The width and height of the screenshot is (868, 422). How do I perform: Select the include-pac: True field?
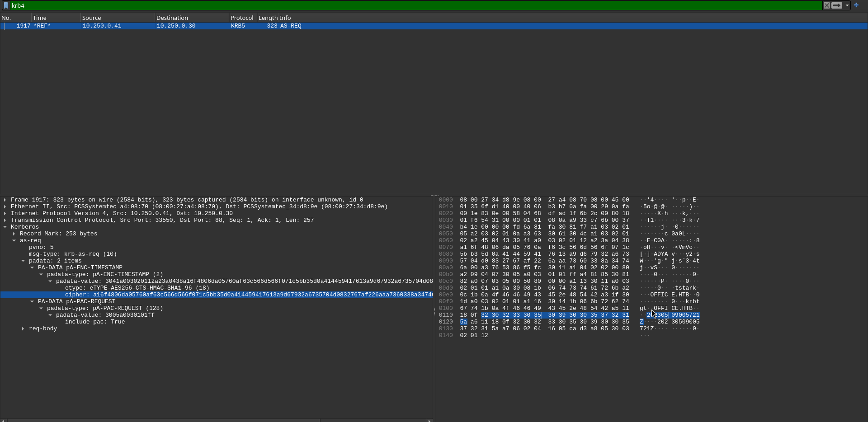[95, 322]
